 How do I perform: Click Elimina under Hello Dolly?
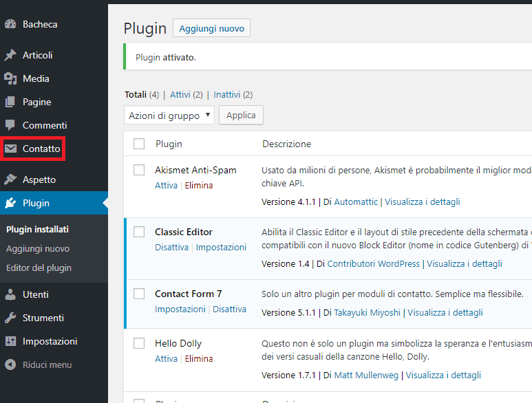(199, 358)
